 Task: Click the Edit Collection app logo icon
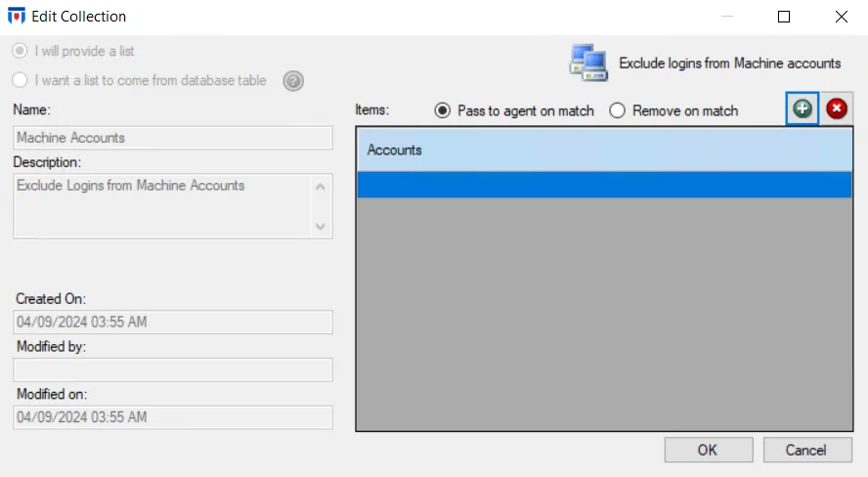coord(17,16)
